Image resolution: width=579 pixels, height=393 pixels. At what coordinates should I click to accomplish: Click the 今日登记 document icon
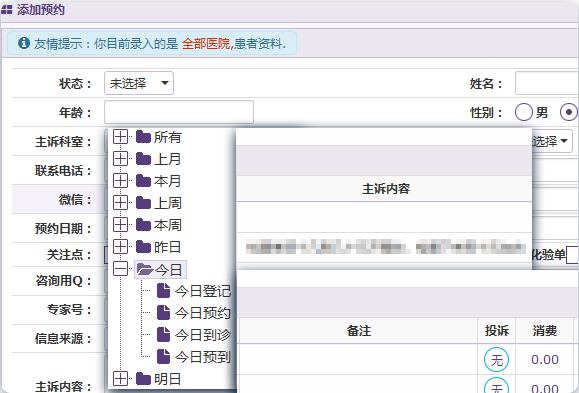click(x=163, y=291)
